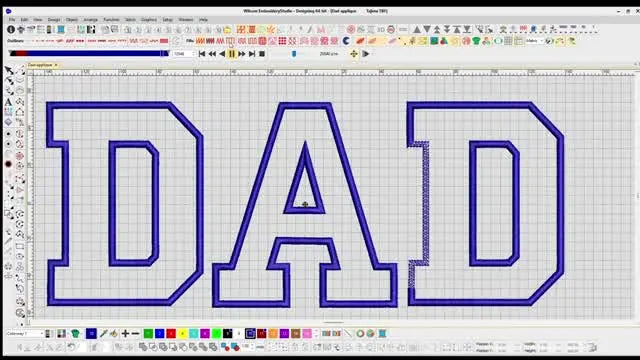Click the design-camera cursor marker in letter A
The height and width of the screenshot is (360, 640).
pos(305,204)
